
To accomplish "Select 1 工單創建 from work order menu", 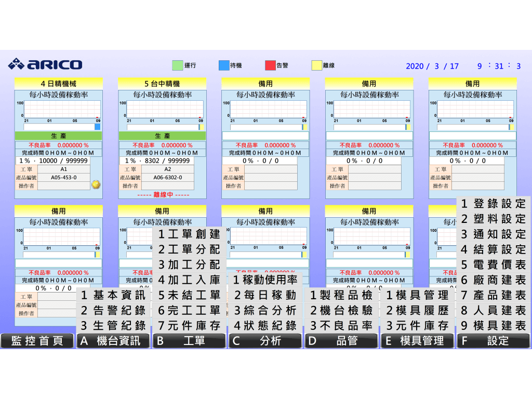I will [x=189, y=234].
